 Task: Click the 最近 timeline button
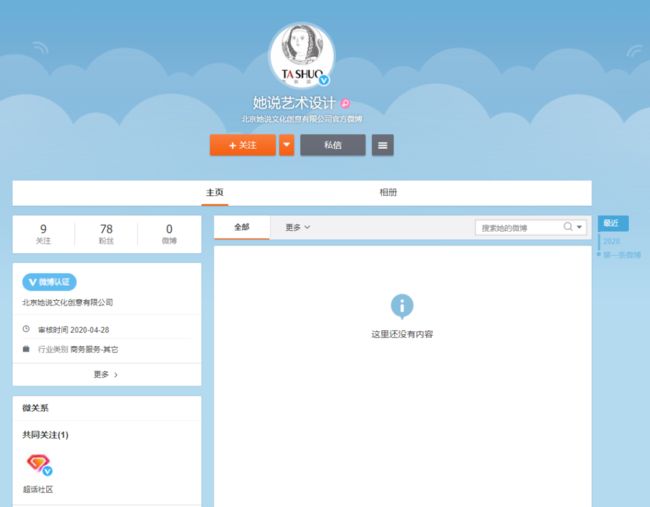pos(613,223)
